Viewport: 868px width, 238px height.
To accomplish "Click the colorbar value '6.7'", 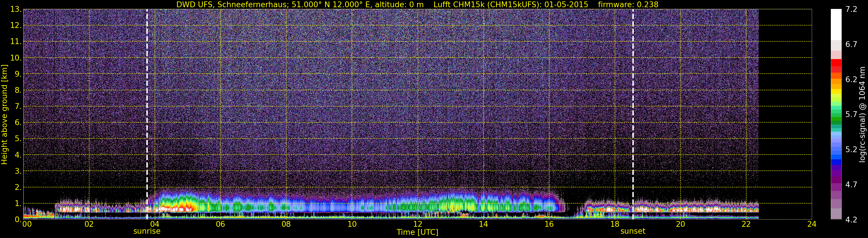I will (x=851, y=44).
